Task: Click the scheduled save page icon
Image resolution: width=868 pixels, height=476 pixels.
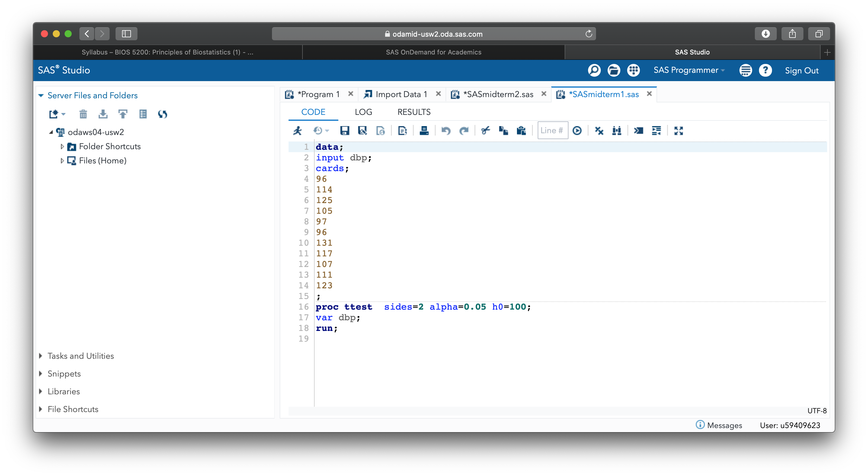Action: [380, 131]
